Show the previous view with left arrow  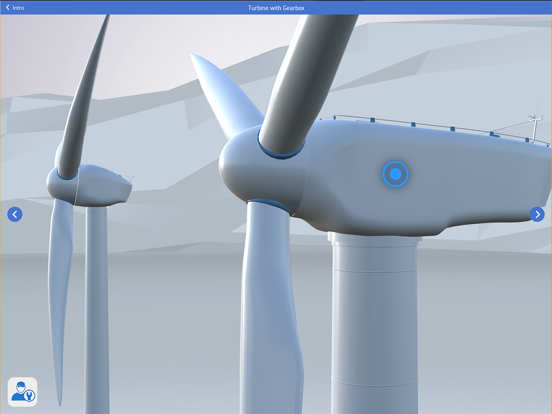(x=15, y=214)
